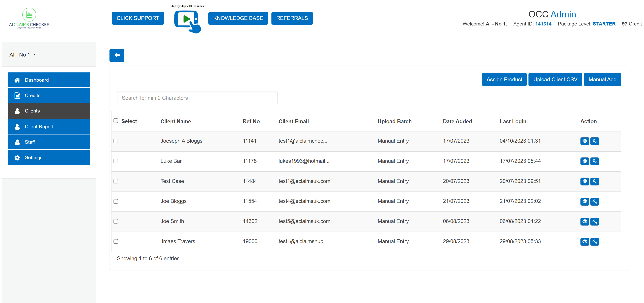Click the CLICK SUPPORT button

[138, 18]
